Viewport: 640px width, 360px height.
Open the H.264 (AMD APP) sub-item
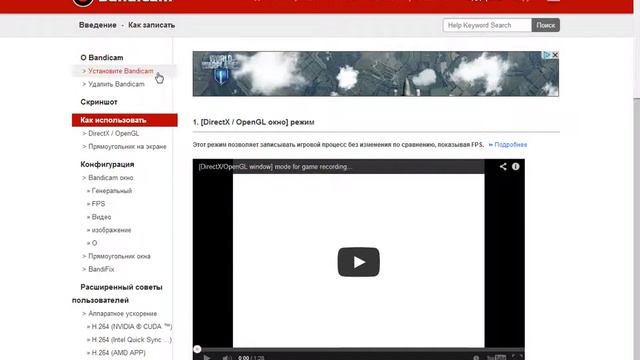pos(118,353)
